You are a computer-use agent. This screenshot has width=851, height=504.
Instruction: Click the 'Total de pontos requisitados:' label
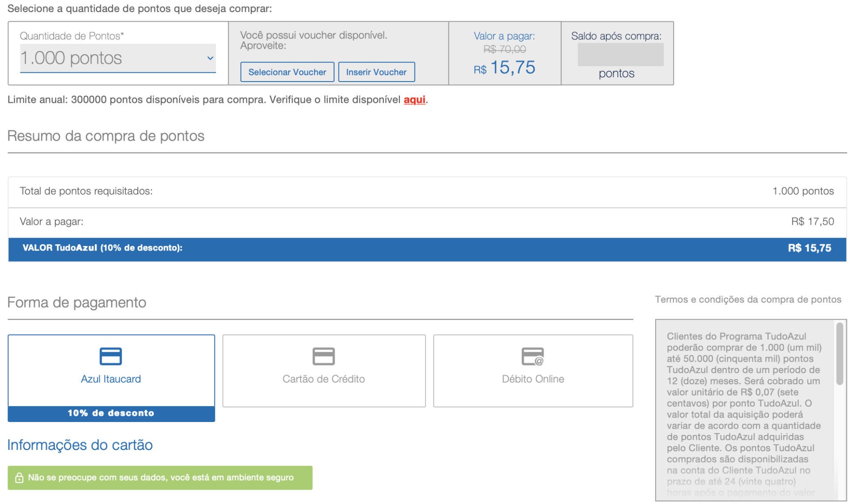(x=86, y=191)
